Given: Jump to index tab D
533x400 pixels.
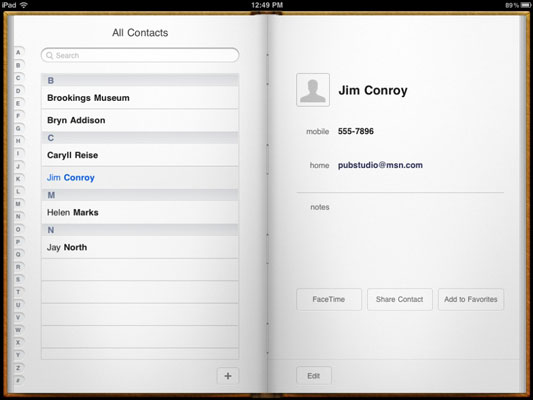Looking at the screenshot, I should coord(18,90).
